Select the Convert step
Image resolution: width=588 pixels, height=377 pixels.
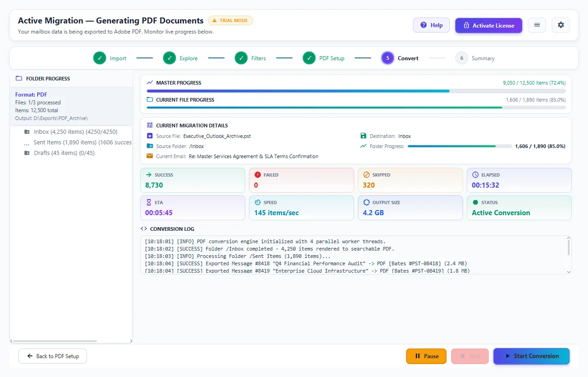coord(400,58)
